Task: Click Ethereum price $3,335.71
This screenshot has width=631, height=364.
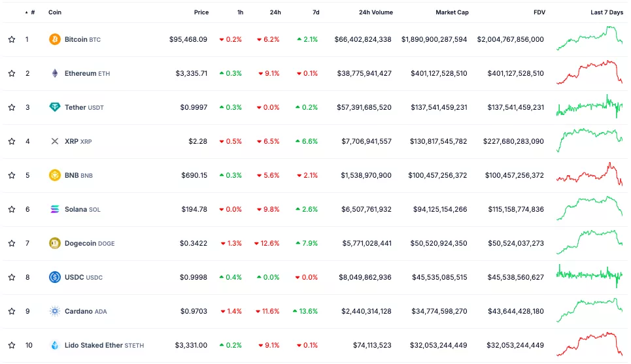Action: tap(191, 73)
